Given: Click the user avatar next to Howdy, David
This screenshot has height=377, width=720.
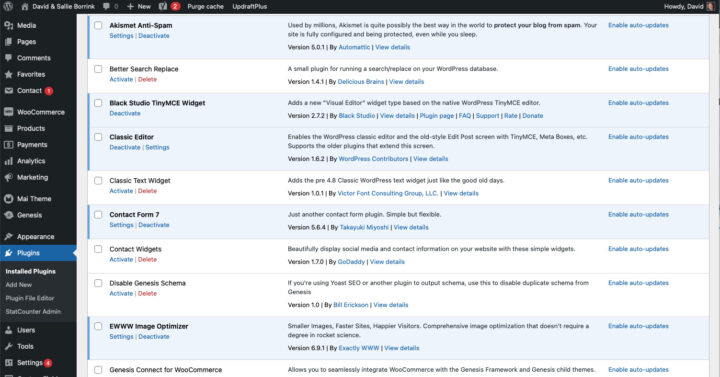Looking at the screenshot, I should (x=711, y=6).
